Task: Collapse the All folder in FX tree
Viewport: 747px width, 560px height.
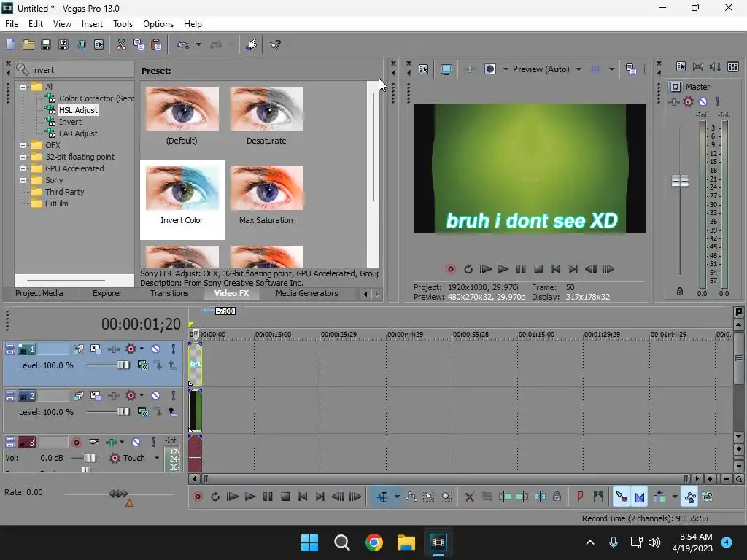Action: 23,87
